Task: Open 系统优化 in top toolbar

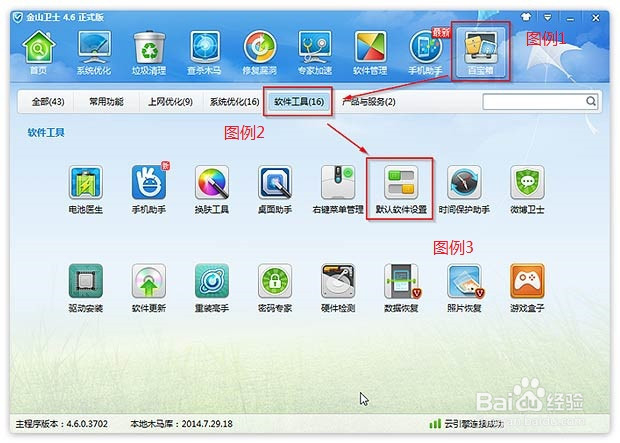Action: 94,53
